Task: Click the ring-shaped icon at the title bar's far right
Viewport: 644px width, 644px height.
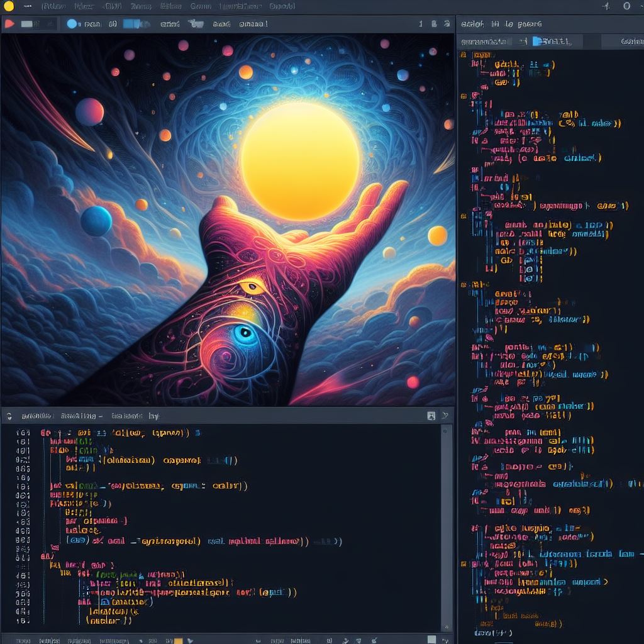Action: 627,6
